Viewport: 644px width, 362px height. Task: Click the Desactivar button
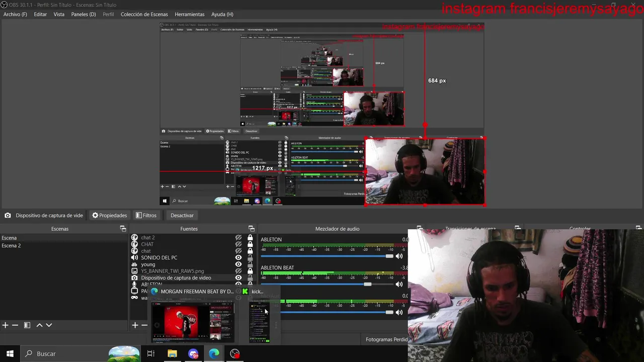click(182, 215)
